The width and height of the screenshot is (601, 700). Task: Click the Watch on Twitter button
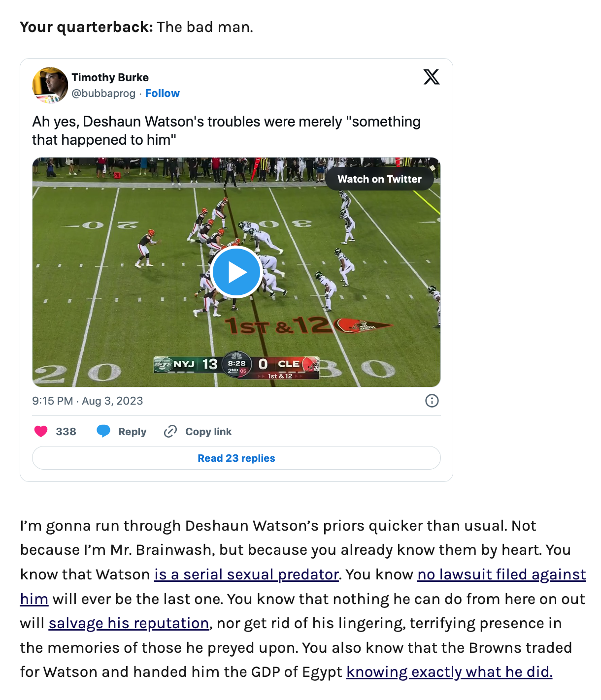[x=379, y=179]
